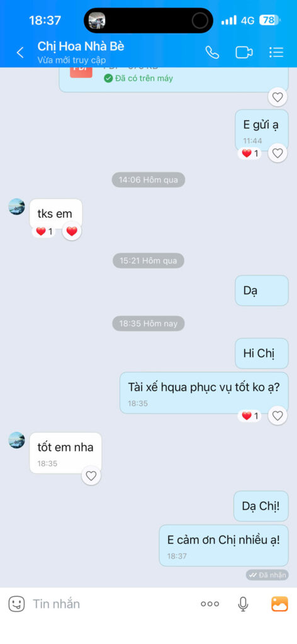Open the chat options list menu

(276, 52)
